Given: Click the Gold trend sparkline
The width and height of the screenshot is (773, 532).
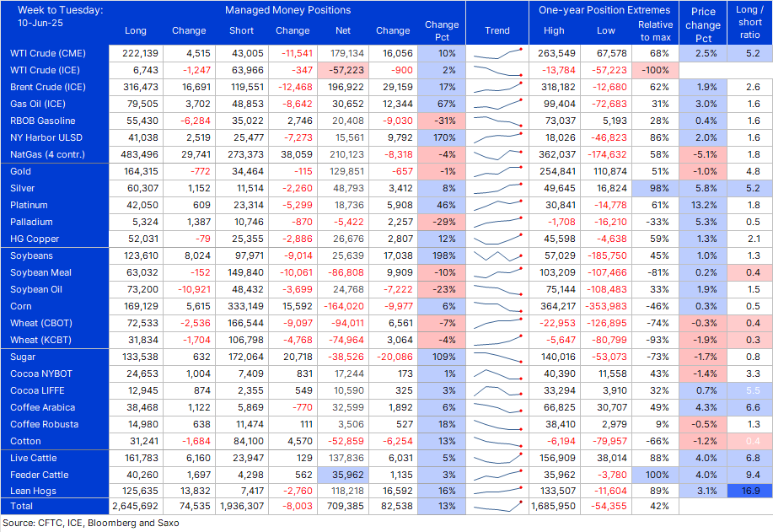Looking at the screenshot, I should point(497,171).
